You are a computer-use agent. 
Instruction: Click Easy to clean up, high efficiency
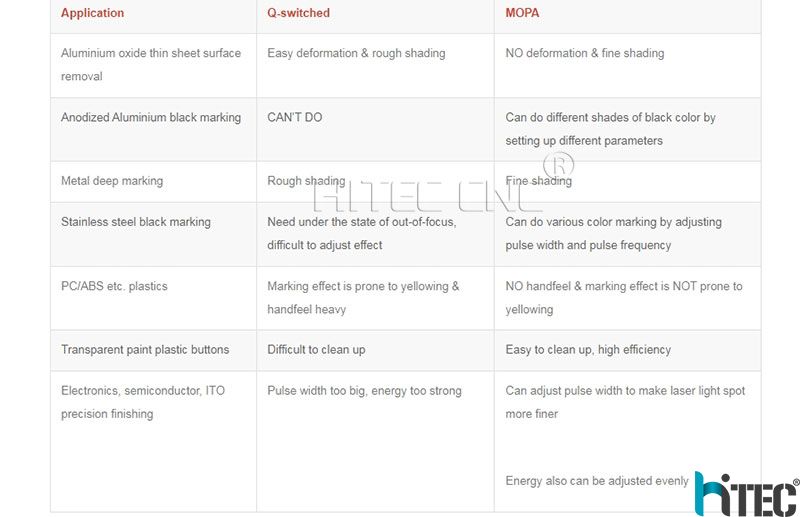[x=588, y=350]
